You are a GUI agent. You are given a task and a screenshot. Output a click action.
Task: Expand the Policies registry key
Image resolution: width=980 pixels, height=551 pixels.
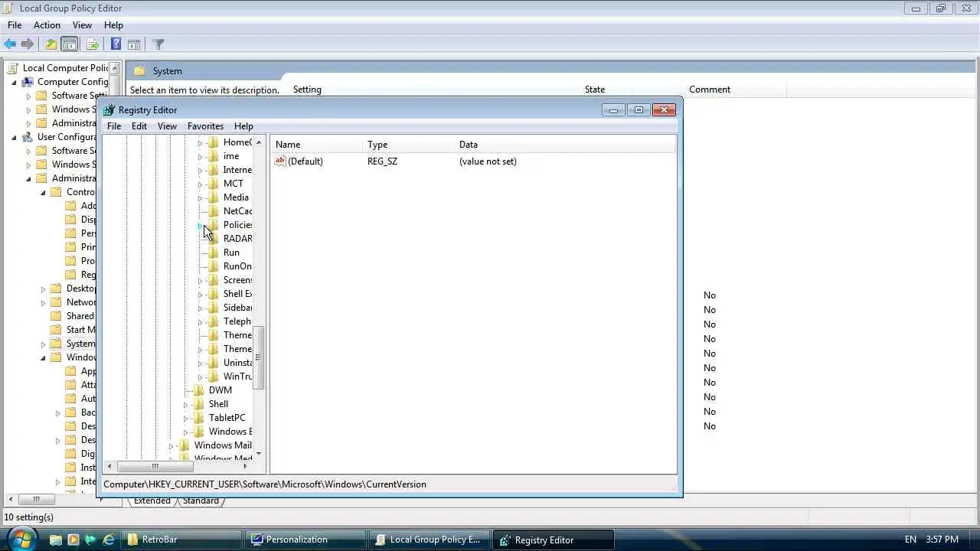click(201, 226)
